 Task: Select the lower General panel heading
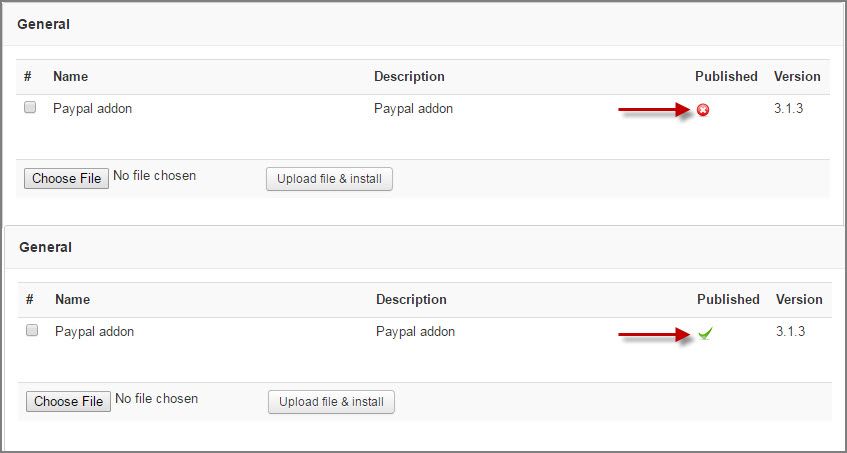pyautogui.click(x=45, y=247)
